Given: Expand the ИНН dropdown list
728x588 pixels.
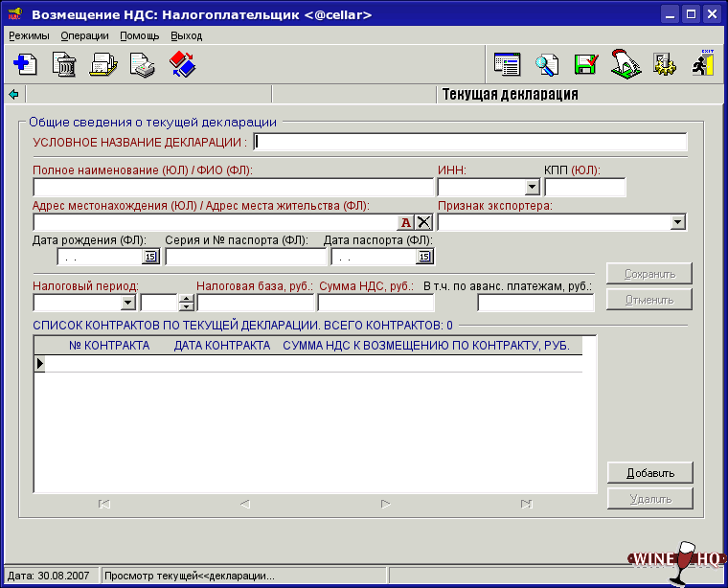Looking at the screenshot, I should point(533,188).
